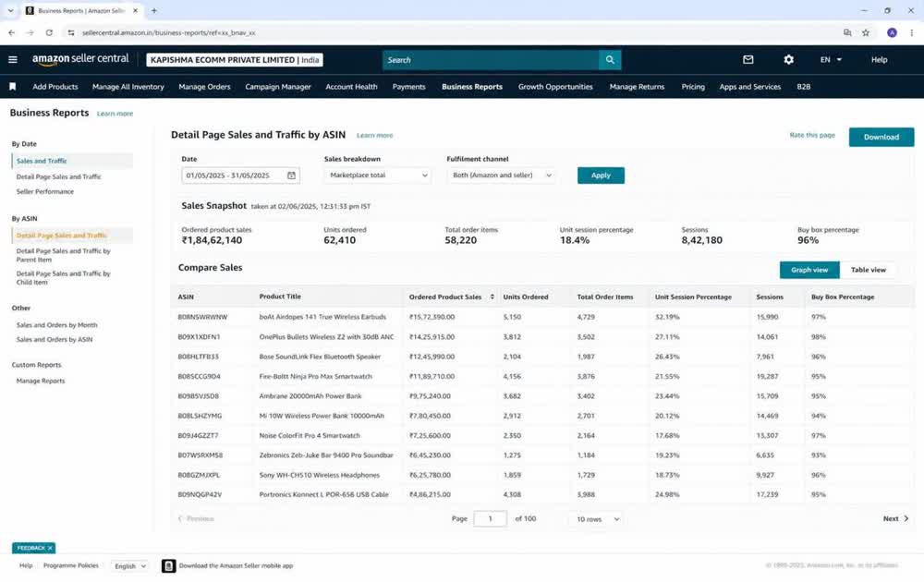
Task: Open the tab search dropdown arrow
Action: 10,10
